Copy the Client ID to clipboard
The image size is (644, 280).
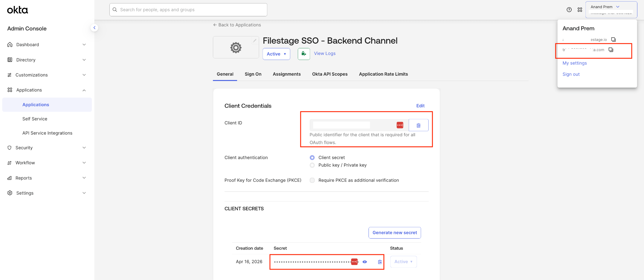point(419,125)
